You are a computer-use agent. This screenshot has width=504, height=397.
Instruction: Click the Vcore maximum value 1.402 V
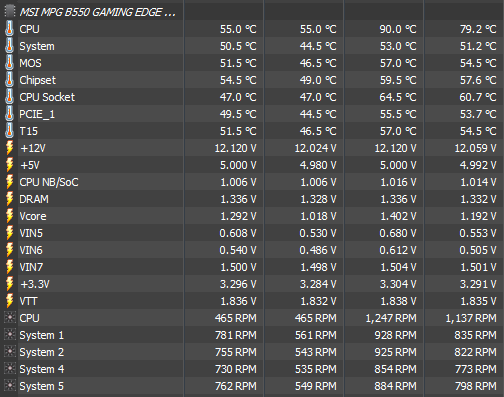[398, 216]
